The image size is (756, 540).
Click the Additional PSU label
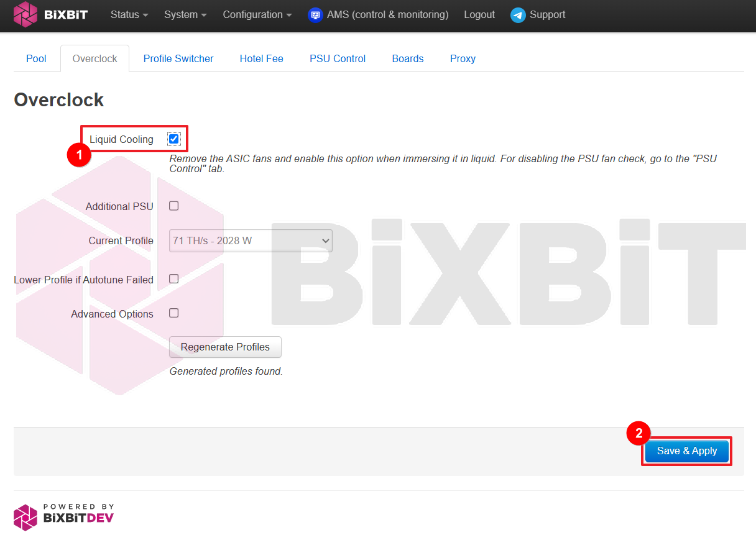[x=119, y=206]
